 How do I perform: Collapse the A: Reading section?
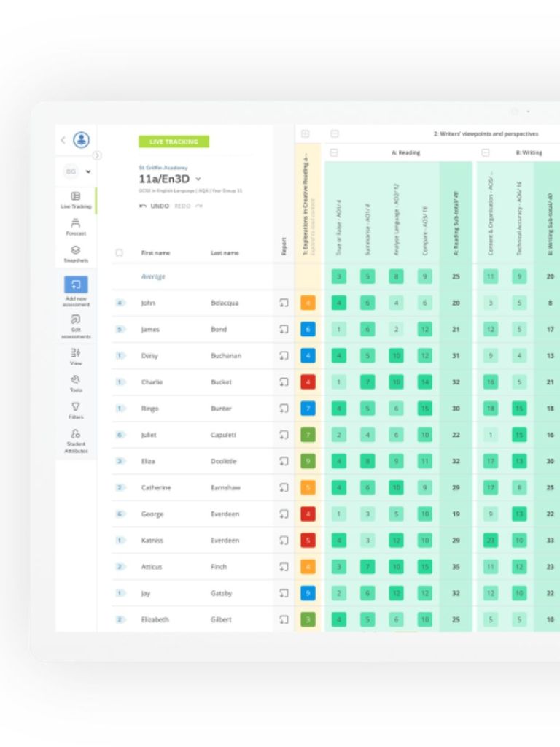coord(334,152)
